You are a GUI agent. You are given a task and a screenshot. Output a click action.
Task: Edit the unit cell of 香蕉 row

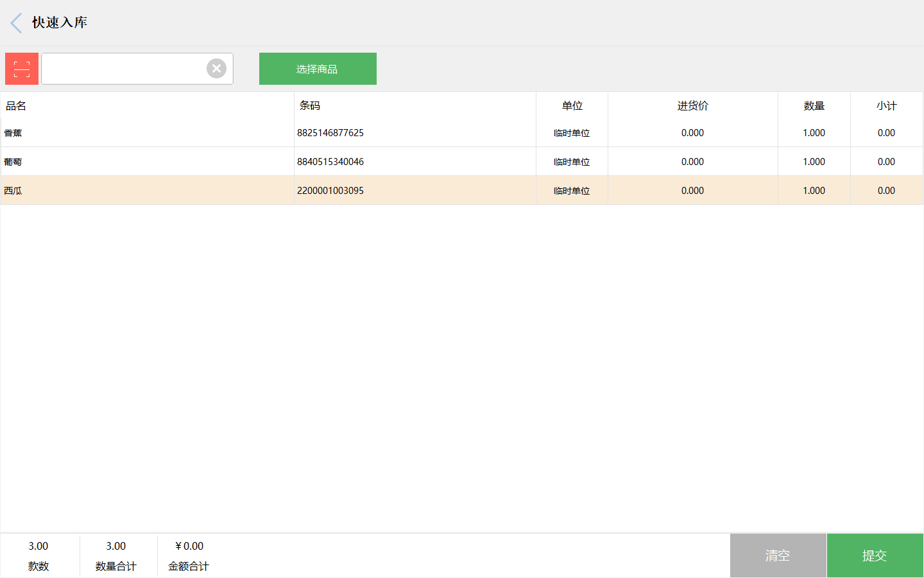pos(572,133)
